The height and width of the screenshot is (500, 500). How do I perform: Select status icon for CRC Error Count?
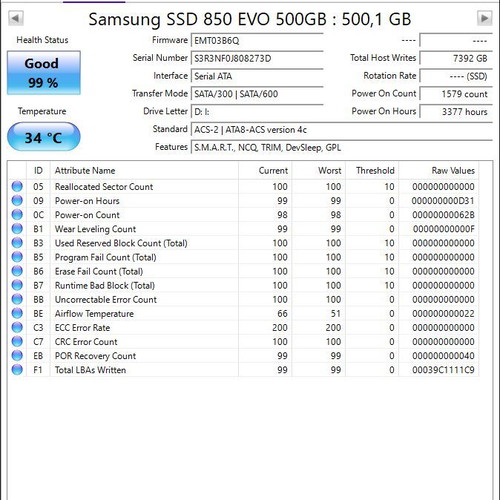(x=17, y=341)
